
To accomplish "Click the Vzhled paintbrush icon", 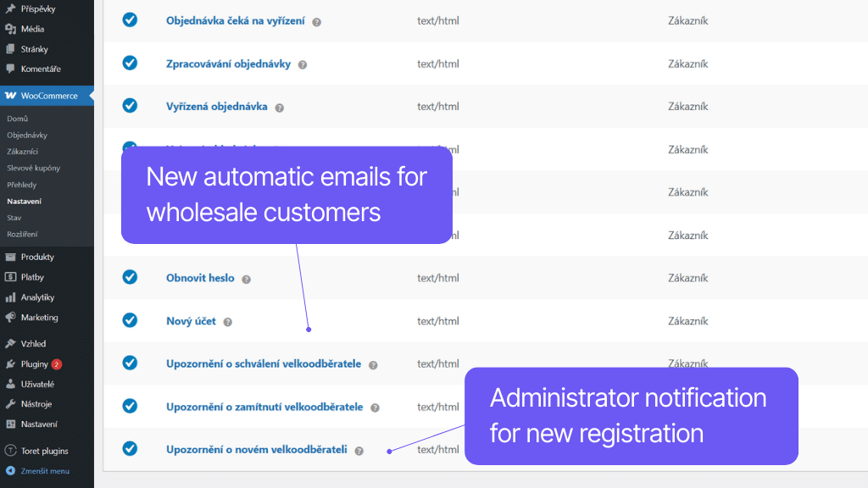I will (x=10, y=344).
